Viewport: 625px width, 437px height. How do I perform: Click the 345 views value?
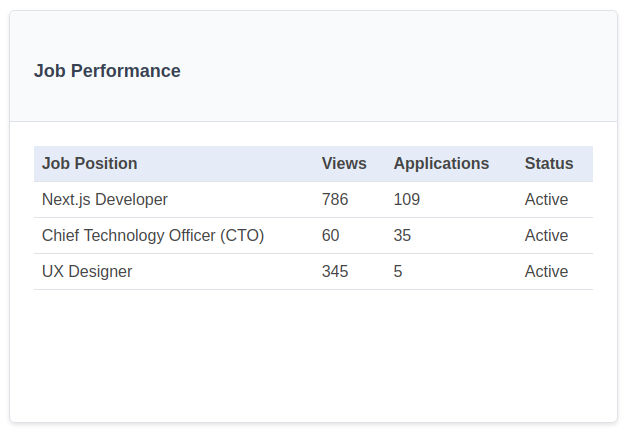pos(335,272)
